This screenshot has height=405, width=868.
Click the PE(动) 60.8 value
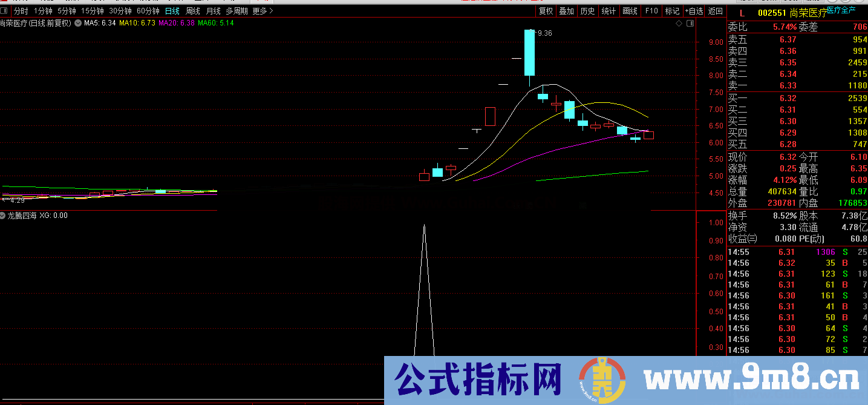pos(859,239)
